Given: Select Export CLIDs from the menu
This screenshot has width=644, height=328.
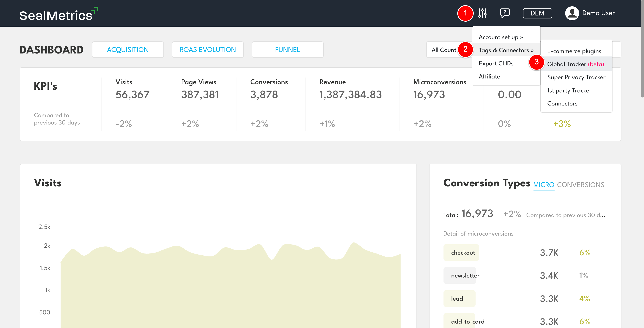Looking at the screenshot, I should (496, 63).
